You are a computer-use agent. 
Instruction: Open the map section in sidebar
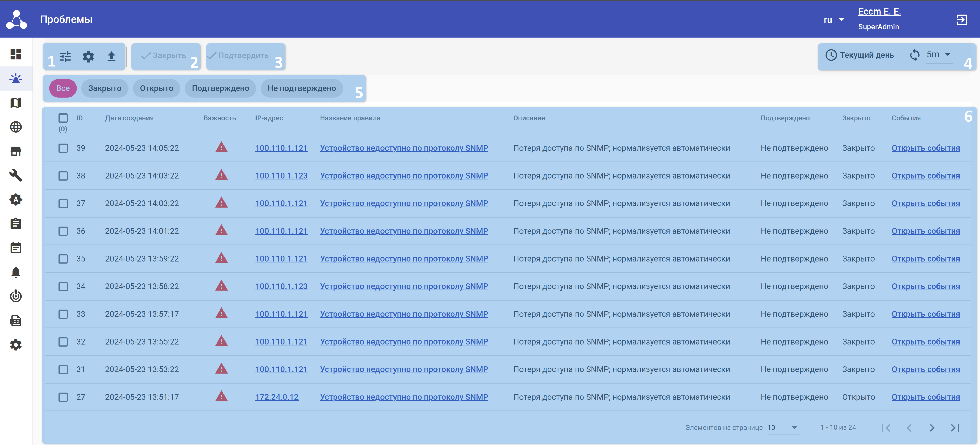click(x=16, y=103)
